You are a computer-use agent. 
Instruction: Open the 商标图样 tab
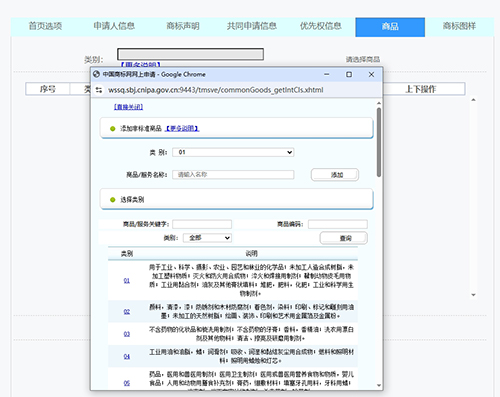tap(459, 26)
